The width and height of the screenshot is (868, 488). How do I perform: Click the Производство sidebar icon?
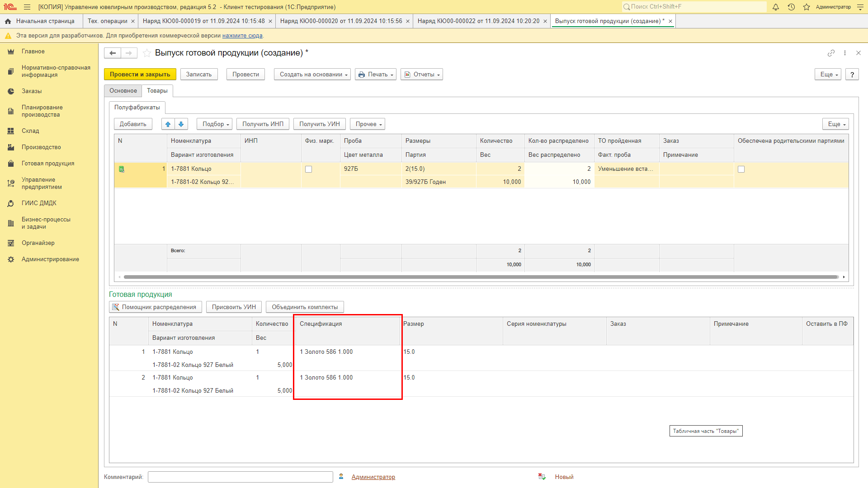point(11,147)
